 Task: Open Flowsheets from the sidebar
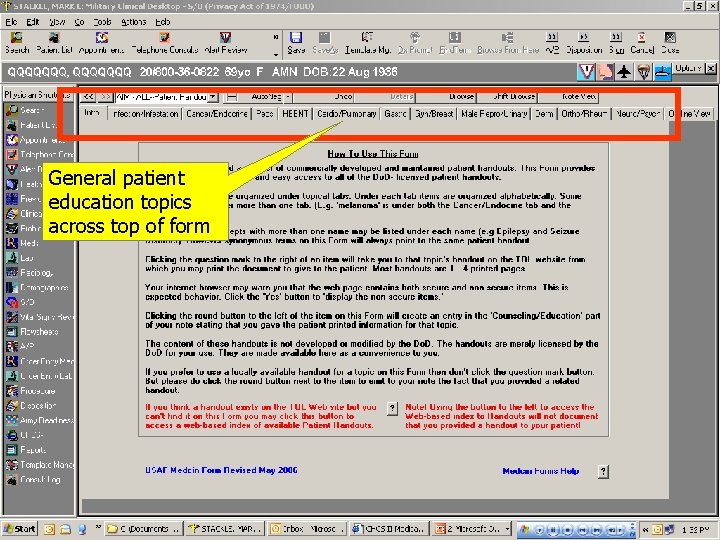tap(33, 332)
